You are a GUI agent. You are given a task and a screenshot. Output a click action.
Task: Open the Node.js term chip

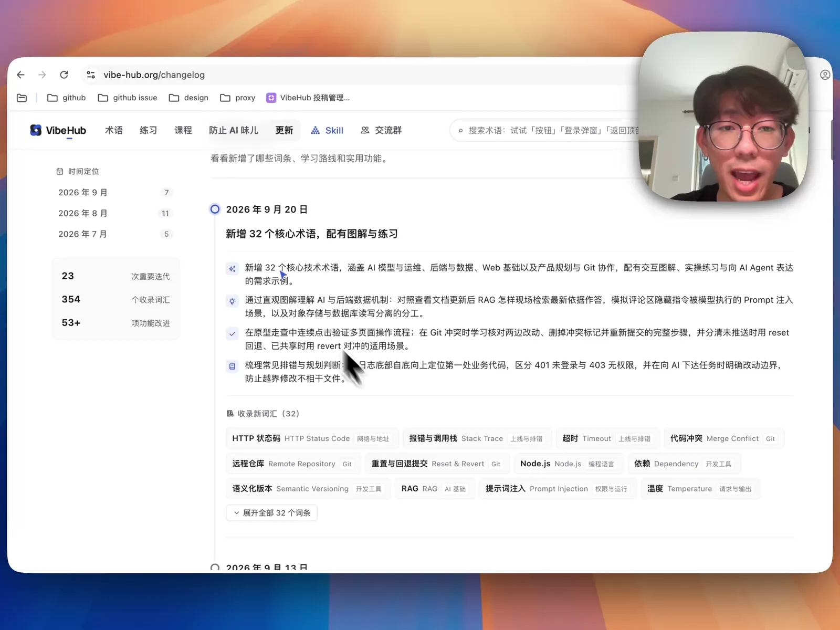click(x=568, y=464)
